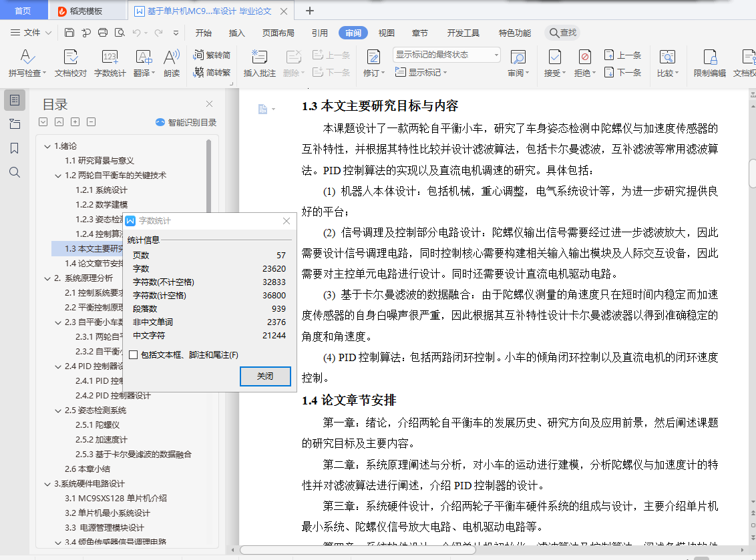This screenshot has height=560, width=756.
Task: Open quick access toolbar customize arrow
Action: [176, 33]
